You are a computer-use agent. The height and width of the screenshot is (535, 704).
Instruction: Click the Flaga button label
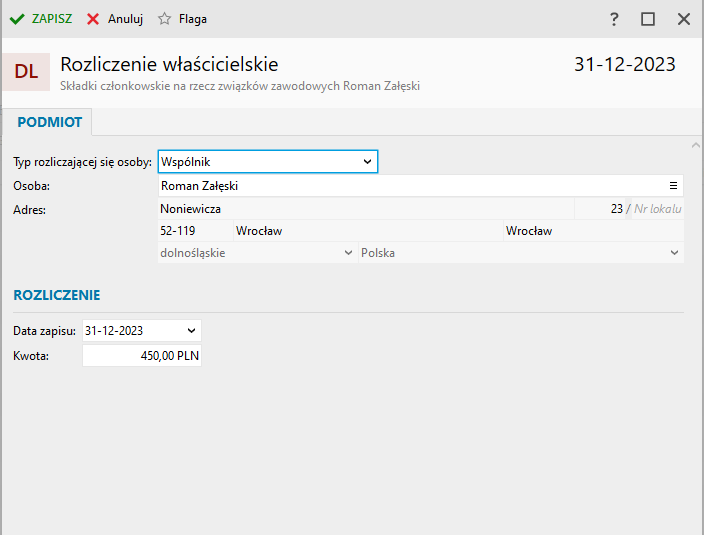193,19
